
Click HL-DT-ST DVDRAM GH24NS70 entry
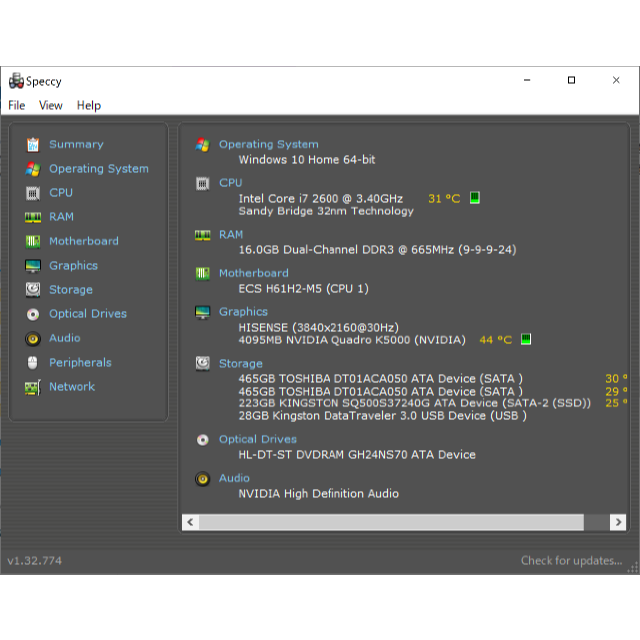(357, 455)
